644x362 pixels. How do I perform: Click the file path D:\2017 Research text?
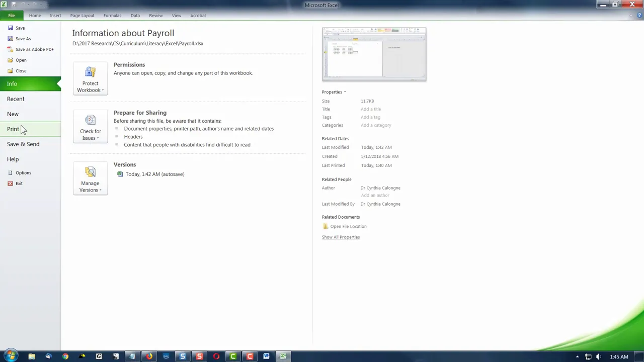coord(138,43)
